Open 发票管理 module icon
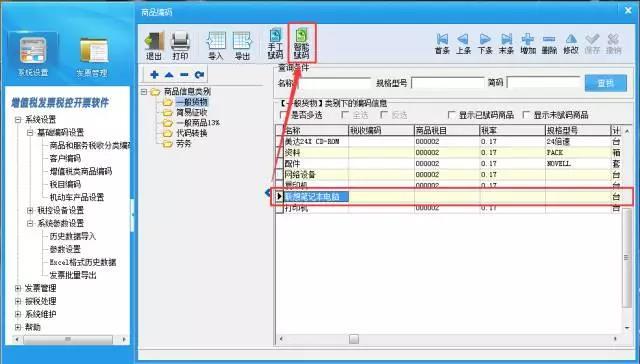 pyautogui.click(x=92, y=58)
